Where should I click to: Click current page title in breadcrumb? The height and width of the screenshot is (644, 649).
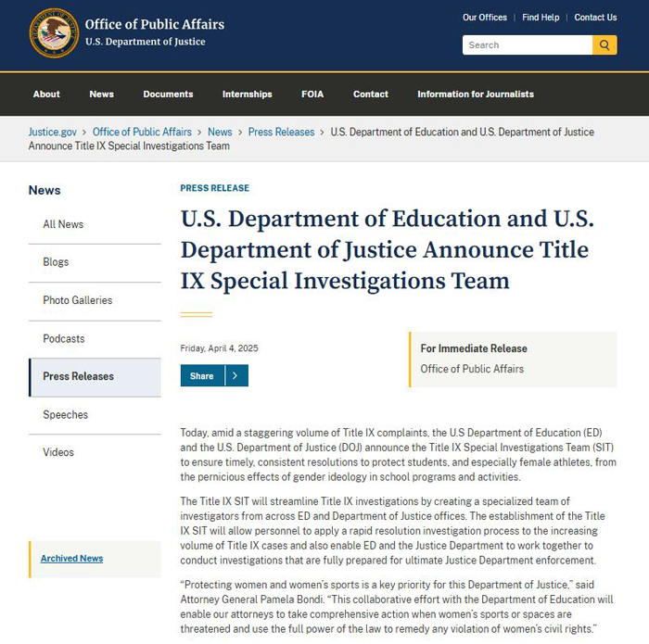coord(312,139)
